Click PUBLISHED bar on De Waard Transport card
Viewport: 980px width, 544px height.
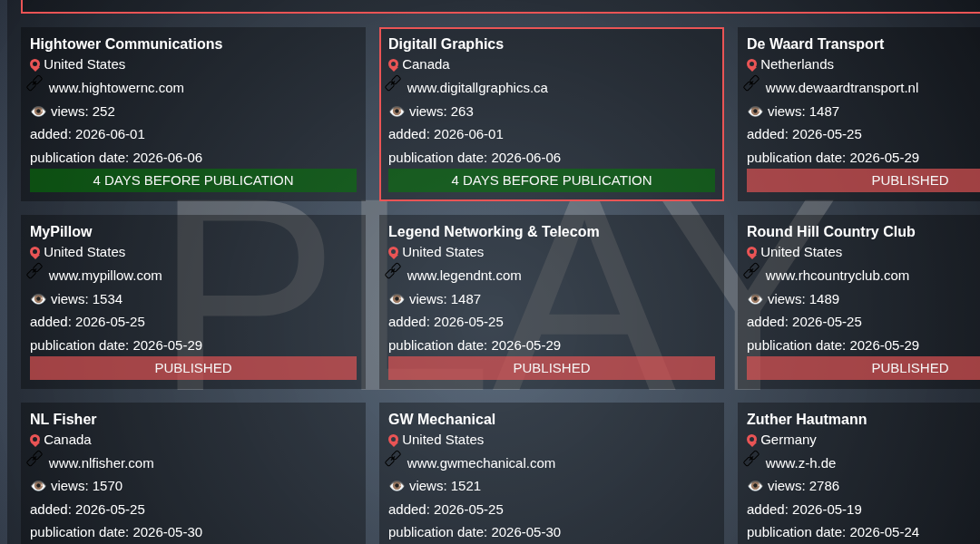(863, 180)
